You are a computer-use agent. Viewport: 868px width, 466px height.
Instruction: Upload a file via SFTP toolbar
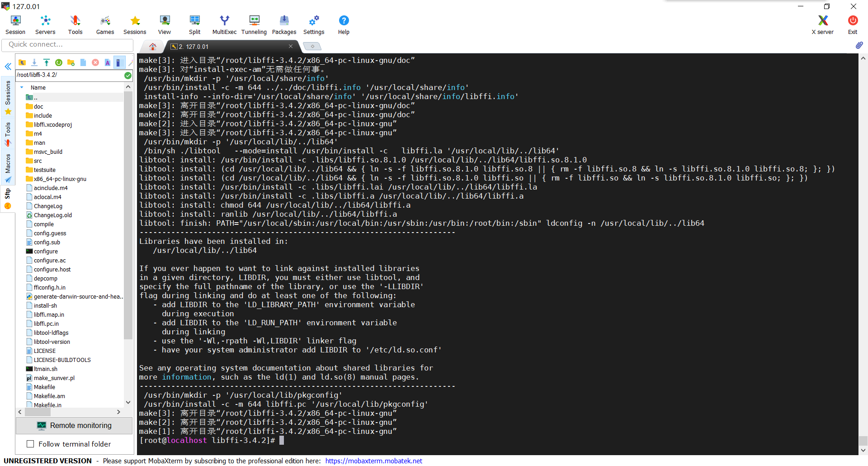(x=47, y=62)
